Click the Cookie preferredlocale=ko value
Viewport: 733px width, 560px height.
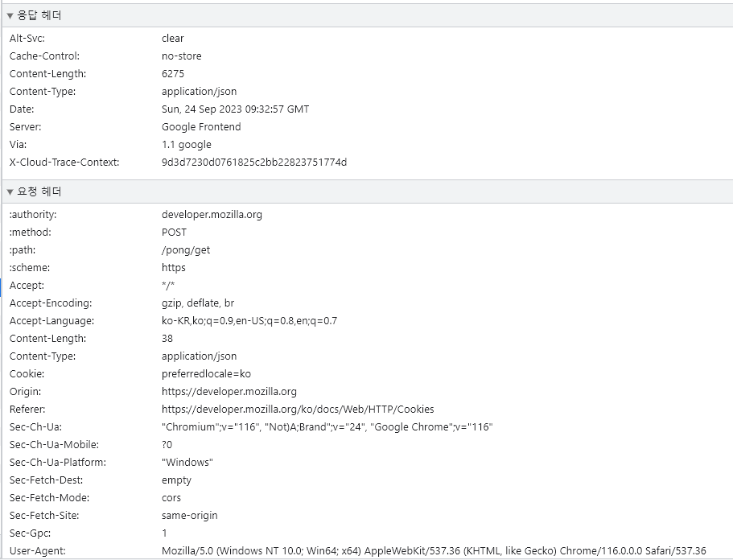[x=206, y=374]
